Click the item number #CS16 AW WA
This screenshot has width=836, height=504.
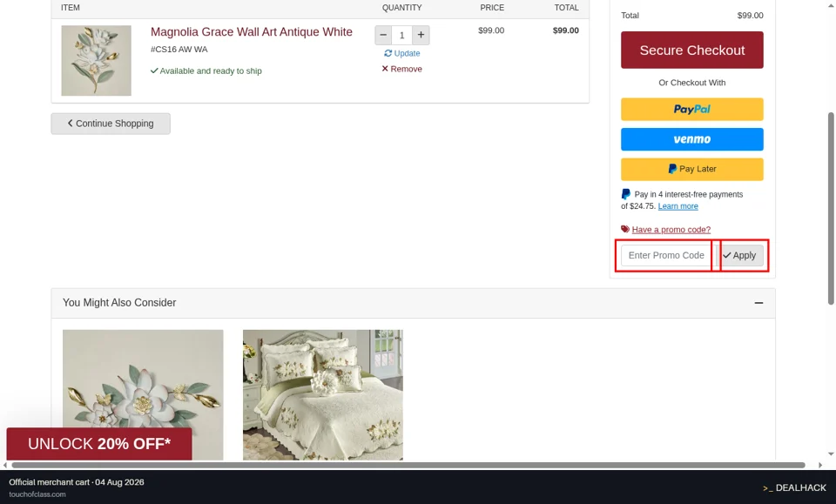click(179, 50)
